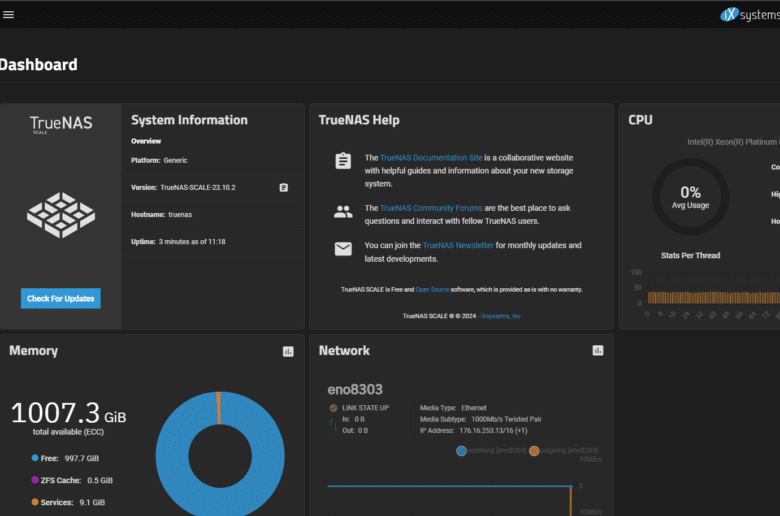Click the TrueNAS Help heading
780x516 pixels.
click(x=359, y=120)
